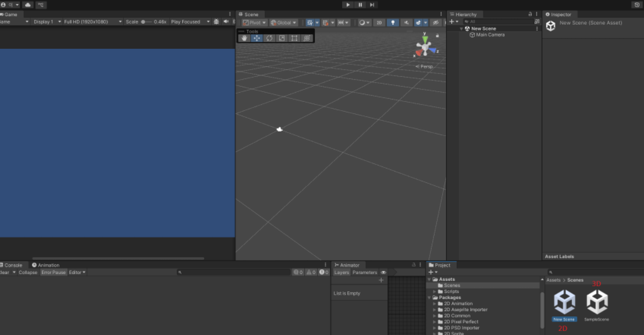Open Game view three-dot options menu
644x335 pixels.
click(x=230, y=14)
